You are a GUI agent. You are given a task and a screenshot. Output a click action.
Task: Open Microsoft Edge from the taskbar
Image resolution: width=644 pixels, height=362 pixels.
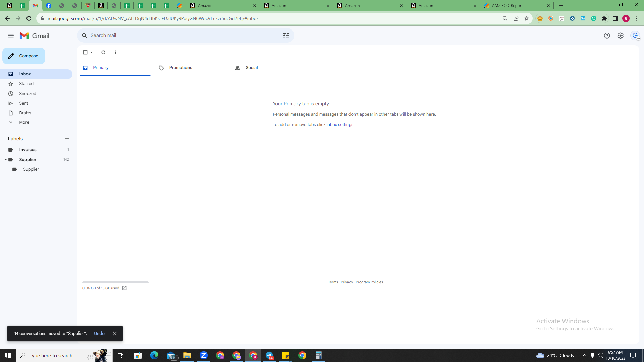[154, 355]
